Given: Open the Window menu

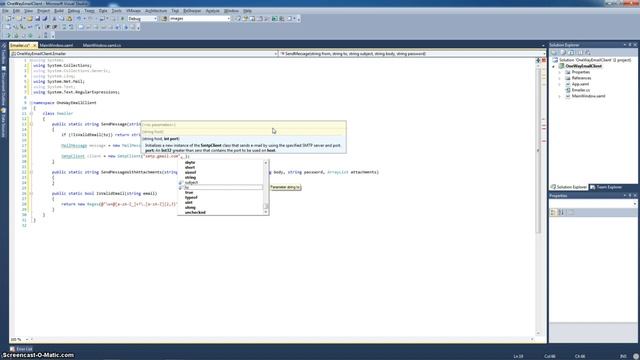Looking at the screenshot, I should [231, 11].
